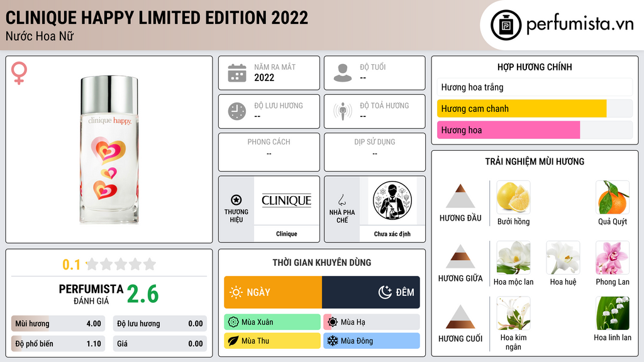Open the Phong Lan orchid note image
The width and height of the screenshot is (644, 362).
click(x=613, y=258)
